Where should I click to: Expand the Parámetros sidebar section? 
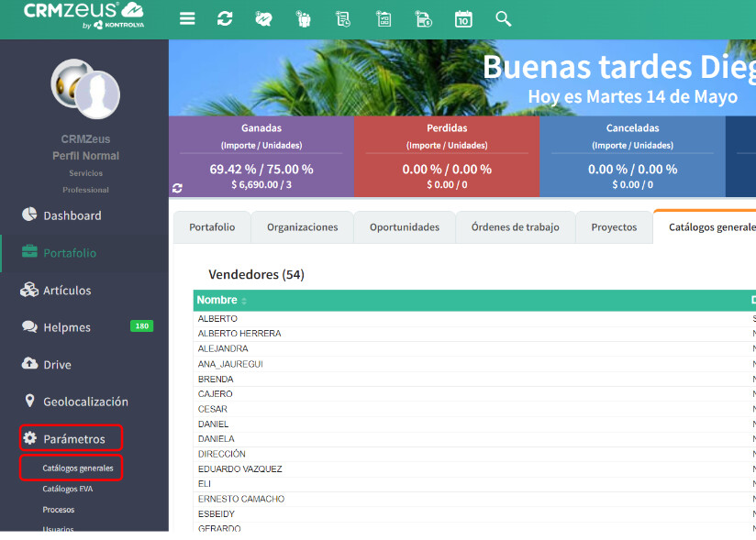coord(73,439)
